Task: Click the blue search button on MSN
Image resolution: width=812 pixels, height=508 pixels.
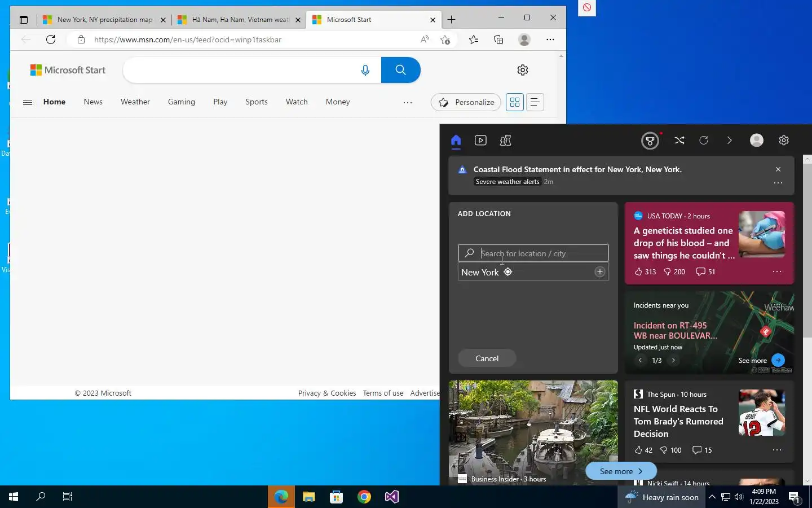Action: point(401,70)
